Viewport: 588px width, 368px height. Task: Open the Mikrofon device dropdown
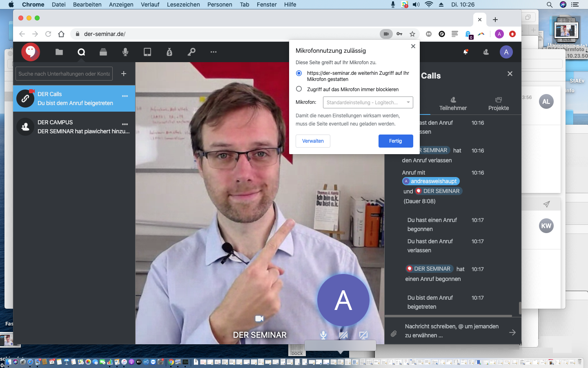(x=367, y=102)
